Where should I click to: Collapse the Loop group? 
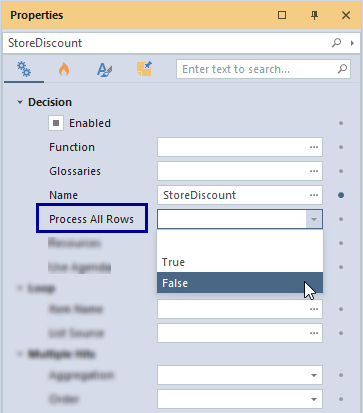click(x=20, y=288)
